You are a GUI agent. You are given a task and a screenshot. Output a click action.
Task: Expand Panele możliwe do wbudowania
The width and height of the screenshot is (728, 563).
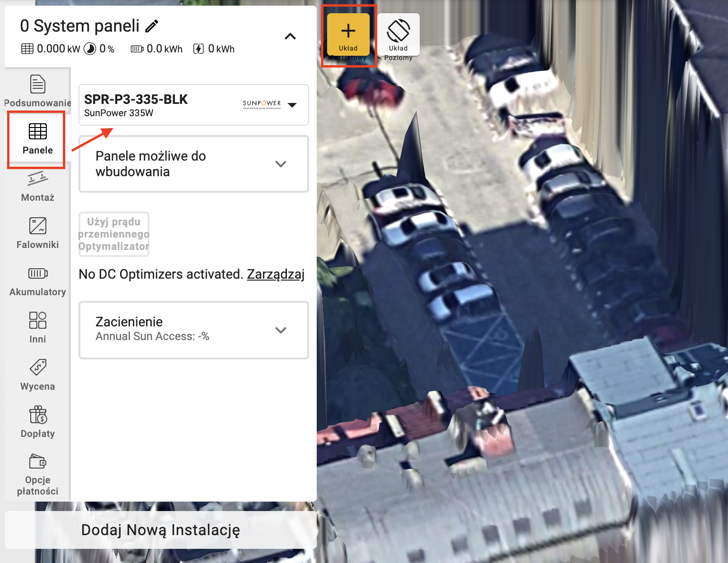click(x=194, y=164)
